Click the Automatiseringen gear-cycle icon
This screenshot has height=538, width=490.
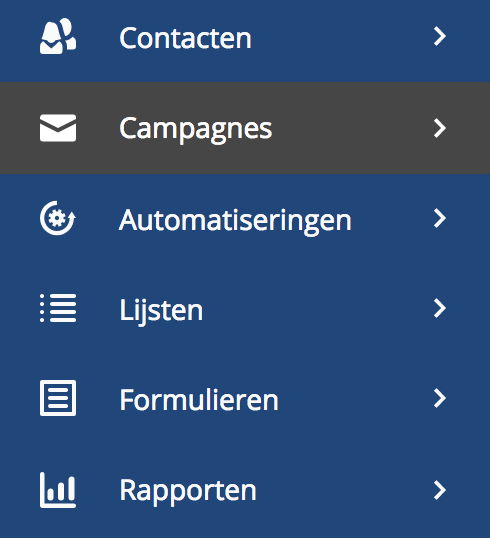point(58,218)
